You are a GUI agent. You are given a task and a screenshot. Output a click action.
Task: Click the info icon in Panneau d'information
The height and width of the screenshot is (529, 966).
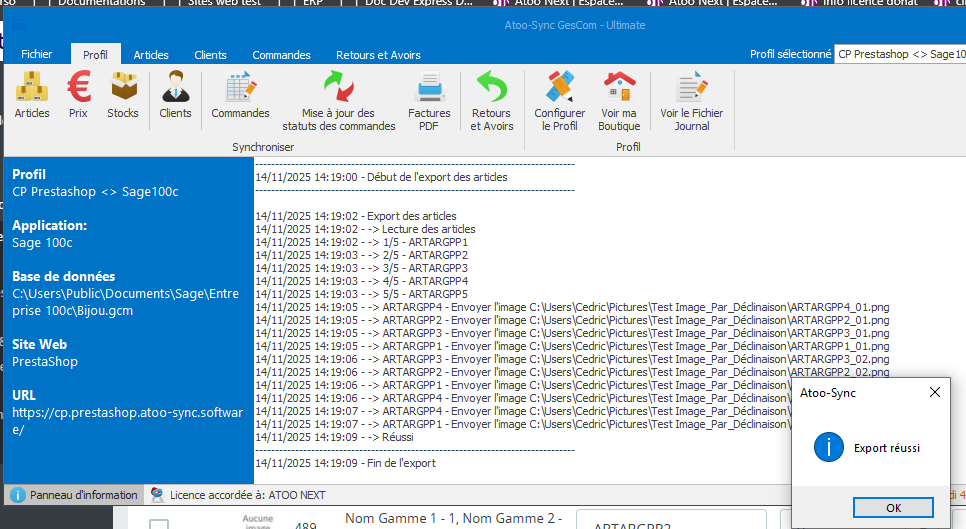coord(18,495)
